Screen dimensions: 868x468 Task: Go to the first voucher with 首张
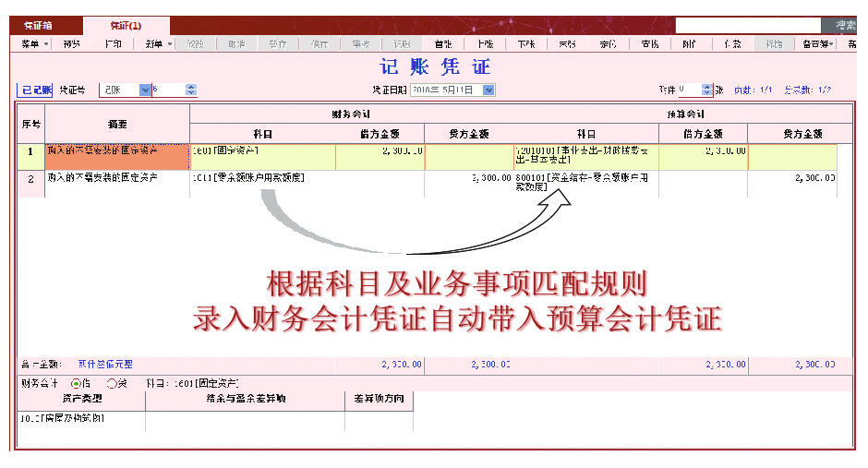[442, 43]
